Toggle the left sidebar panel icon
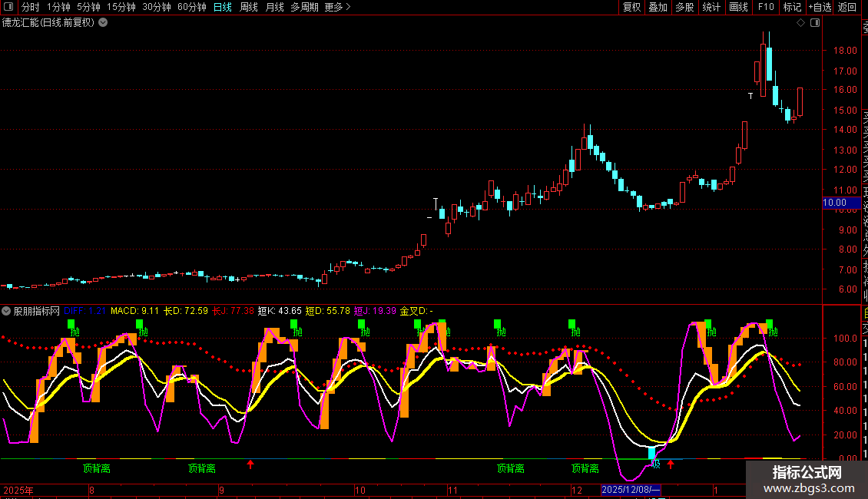The image size is (868, 499). pos(8,7)
